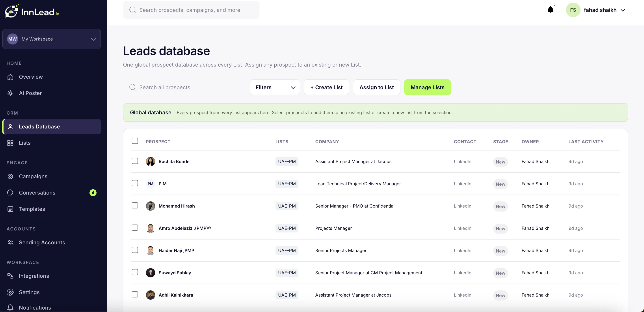
Task: Click the New stage badge for Mohamed Hirash
Action: tap(501, 206)
